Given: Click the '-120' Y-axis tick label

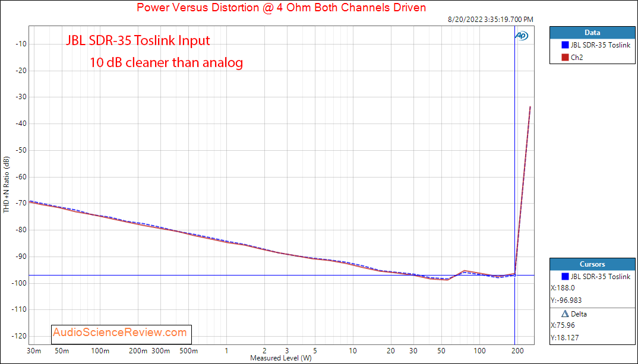Looking at the screenshot, I should coord(20,336).
